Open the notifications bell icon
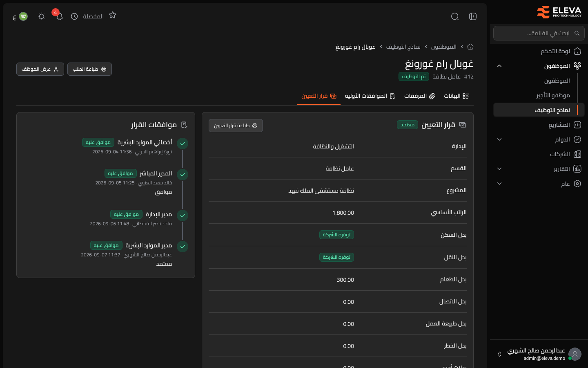 click(x=60, y=16)
